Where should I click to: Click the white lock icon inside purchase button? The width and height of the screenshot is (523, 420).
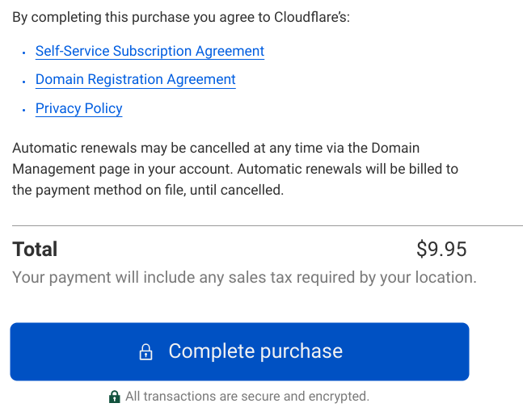pyautogui.click(x=146, y=352)
